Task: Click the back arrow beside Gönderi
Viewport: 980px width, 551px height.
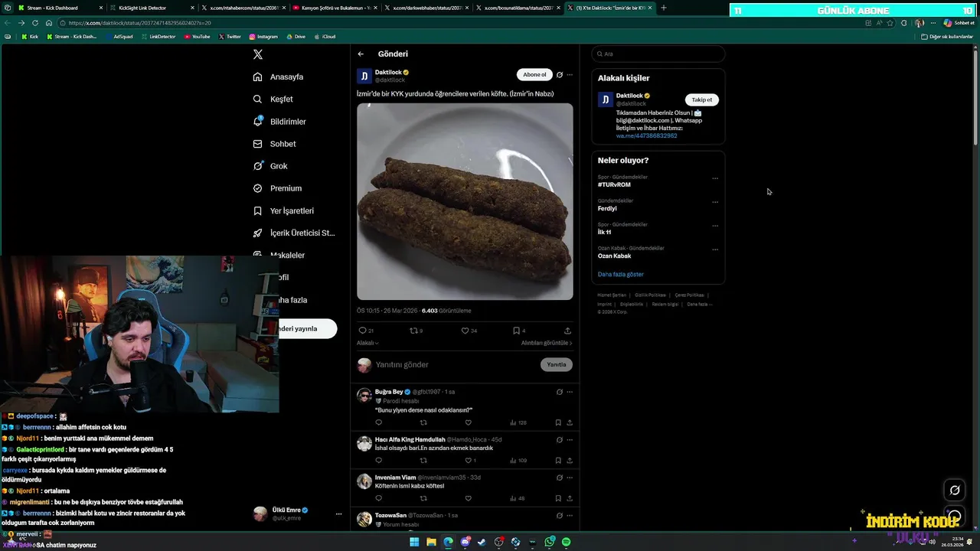Action: coord(361,54)
